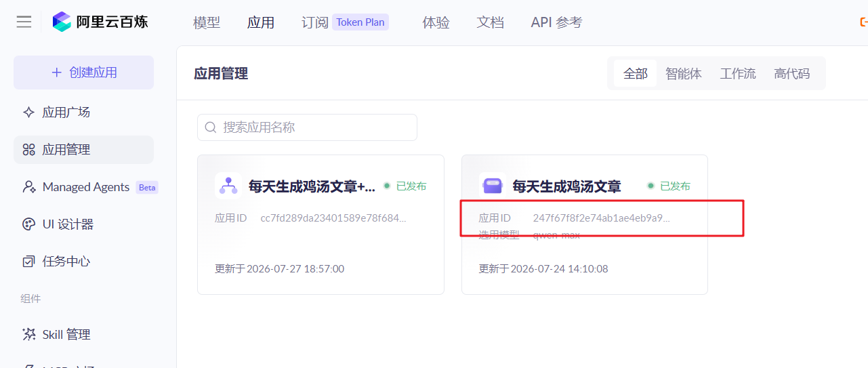The width and height of the screenshot is (868, 368).
Task: Open 任务中心 in the sidebar
Action: pyautogui.click(x=83, y=262)
